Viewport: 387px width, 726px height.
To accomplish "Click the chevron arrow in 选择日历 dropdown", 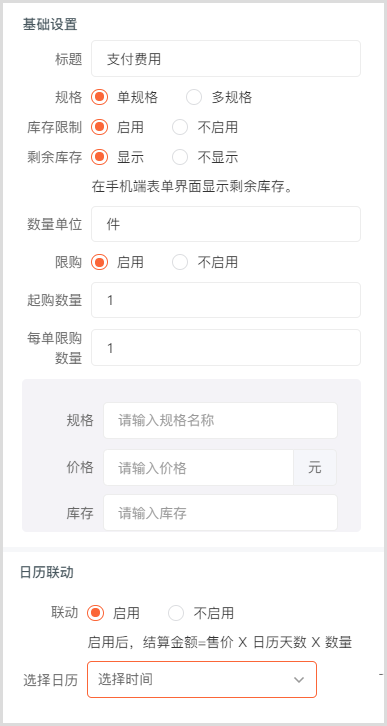I will [299, 680].
